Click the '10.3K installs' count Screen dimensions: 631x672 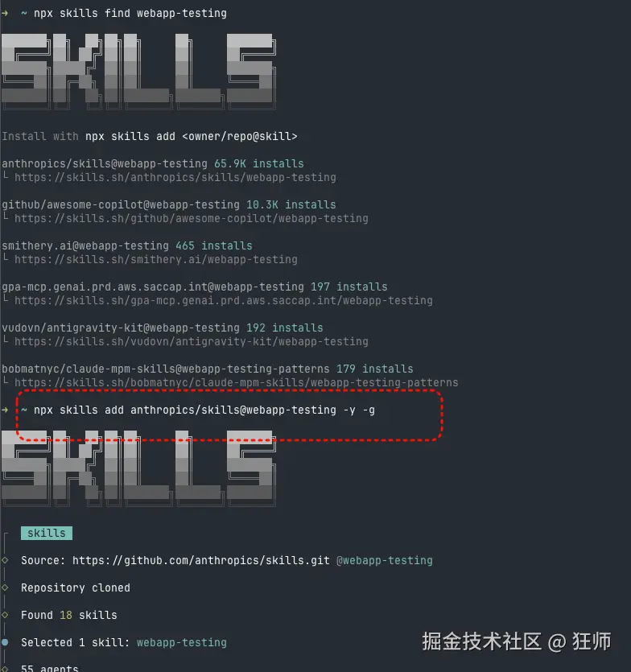click(291, 205)
